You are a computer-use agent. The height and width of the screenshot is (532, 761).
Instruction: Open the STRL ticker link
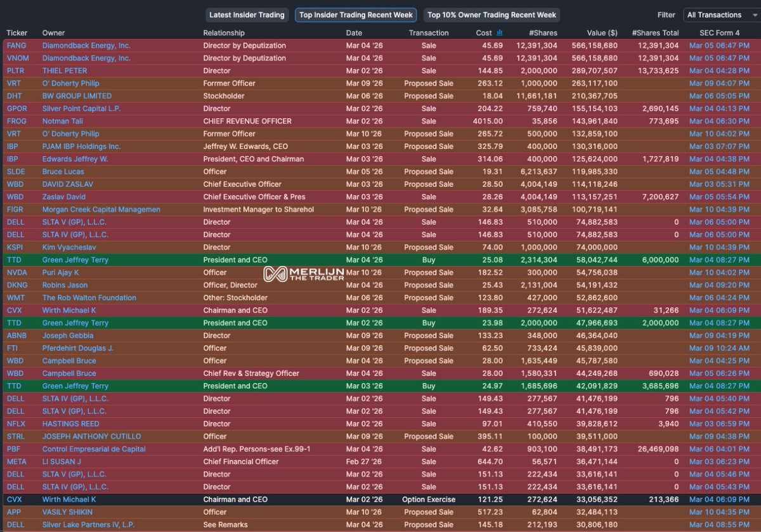pos(16,437)
